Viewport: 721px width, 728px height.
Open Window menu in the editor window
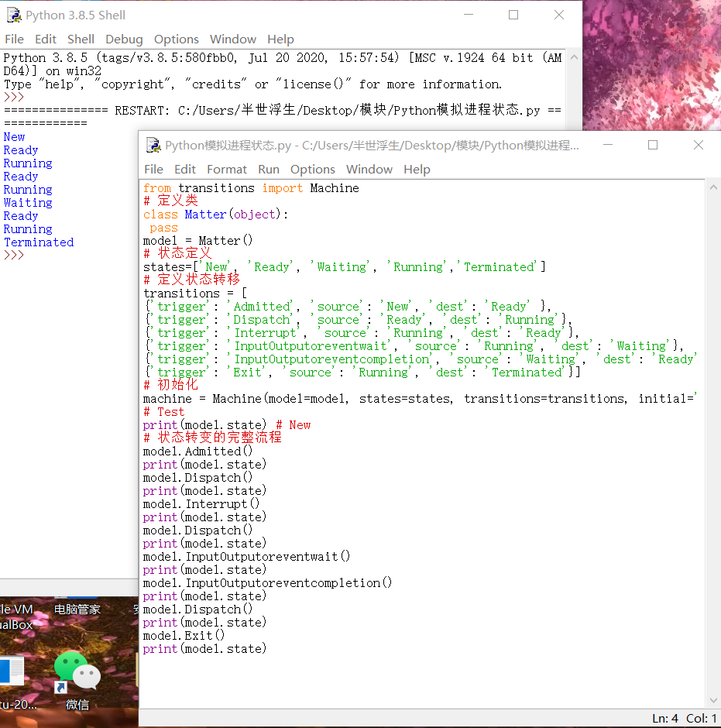369,169
